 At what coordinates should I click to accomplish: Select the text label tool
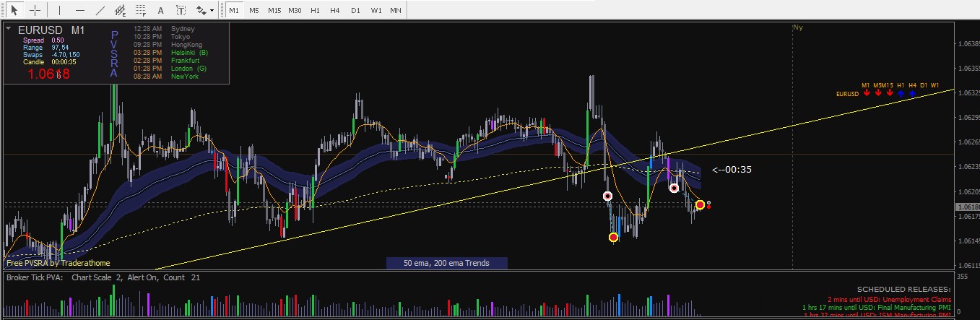(181, 11)
